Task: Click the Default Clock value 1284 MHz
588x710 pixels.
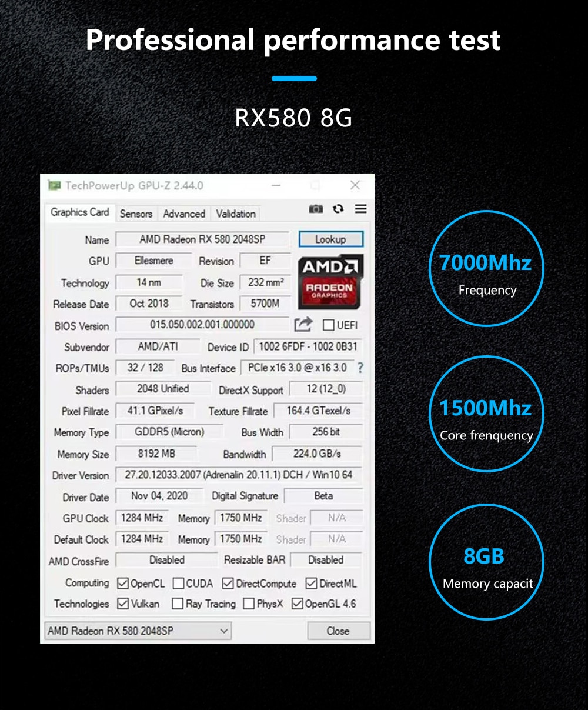Action: point(142,539)
